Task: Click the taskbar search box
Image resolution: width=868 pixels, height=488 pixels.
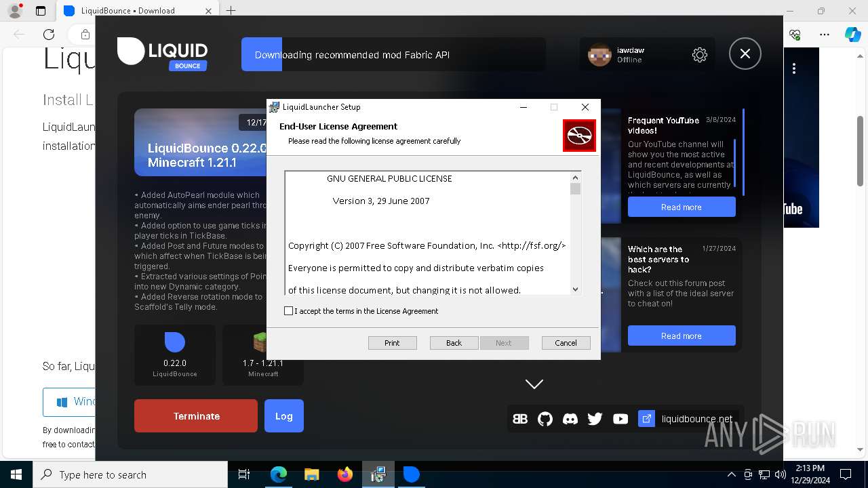Action: click(130, 474)
